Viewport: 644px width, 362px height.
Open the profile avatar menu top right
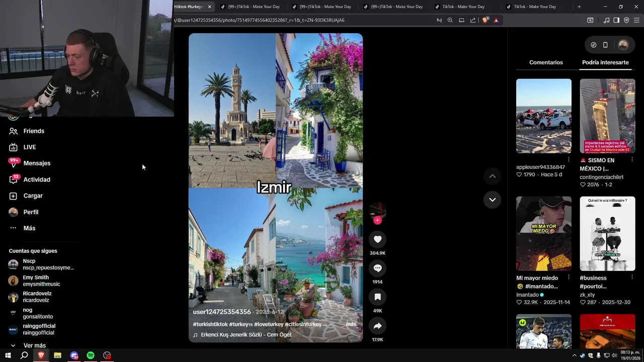pyautogui.click(x=623, y=45)
